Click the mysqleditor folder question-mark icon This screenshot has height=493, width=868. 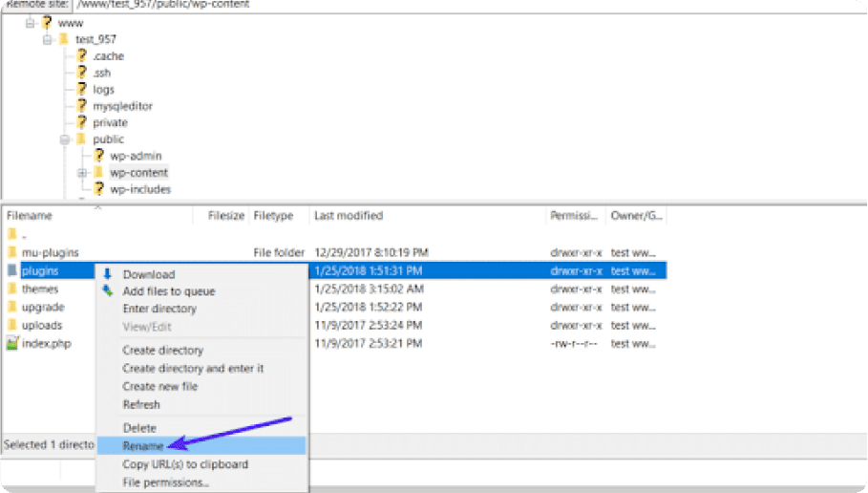[x=82, y=105]
